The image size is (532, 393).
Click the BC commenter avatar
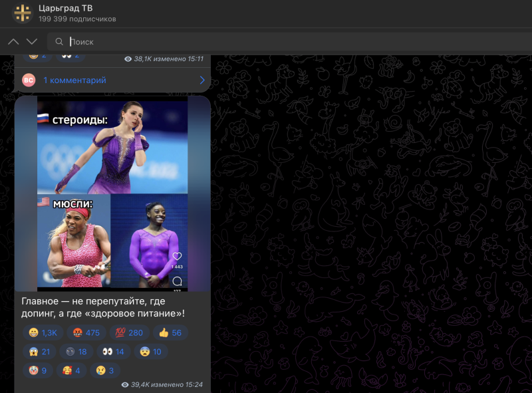pos(29,80)
